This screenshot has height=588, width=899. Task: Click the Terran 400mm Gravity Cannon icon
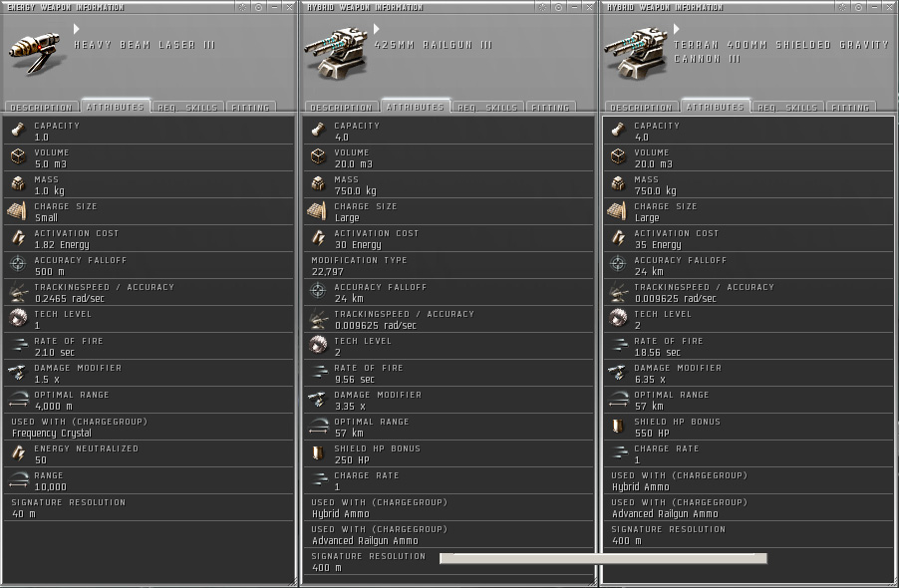[635, 53]
